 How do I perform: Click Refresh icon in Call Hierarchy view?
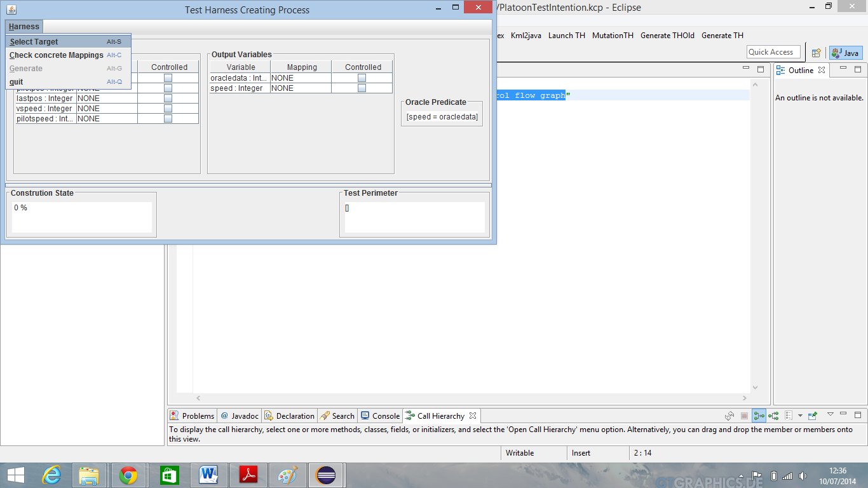pos(730,416)
